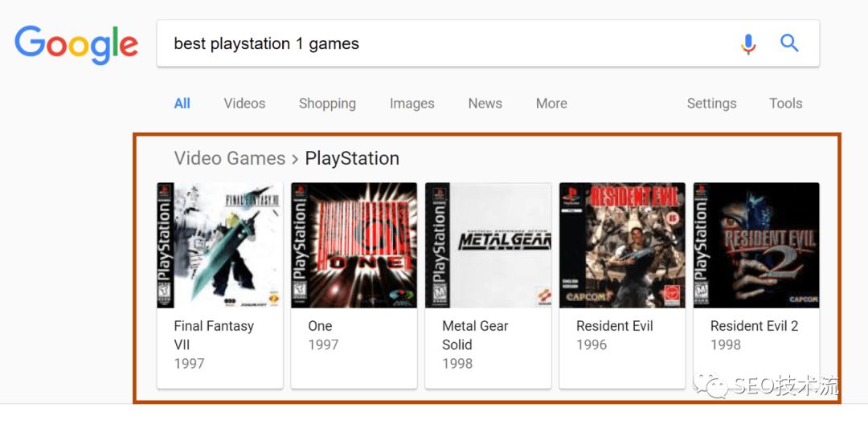Click the PlayStation breadcrumb label
This screenshot has height=424, width=868.
point(352,158)
